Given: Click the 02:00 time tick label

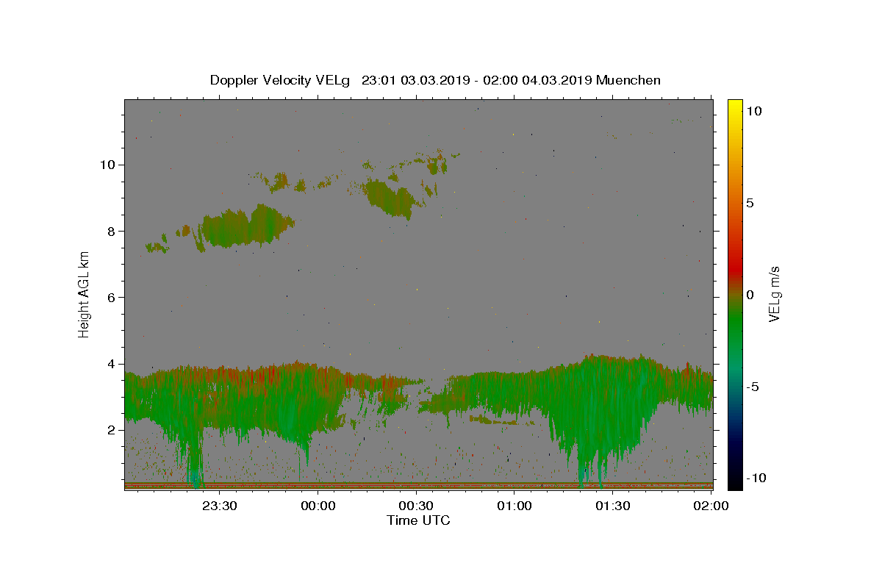Looking at the screenshot, I should pos(711,506).
